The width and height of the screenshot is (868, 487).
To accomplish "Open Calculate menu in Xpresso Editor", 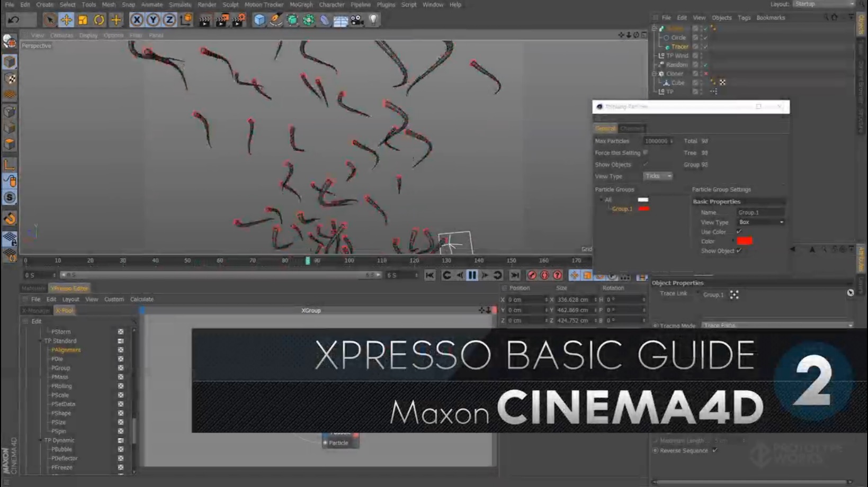I will tap(141, 300).
